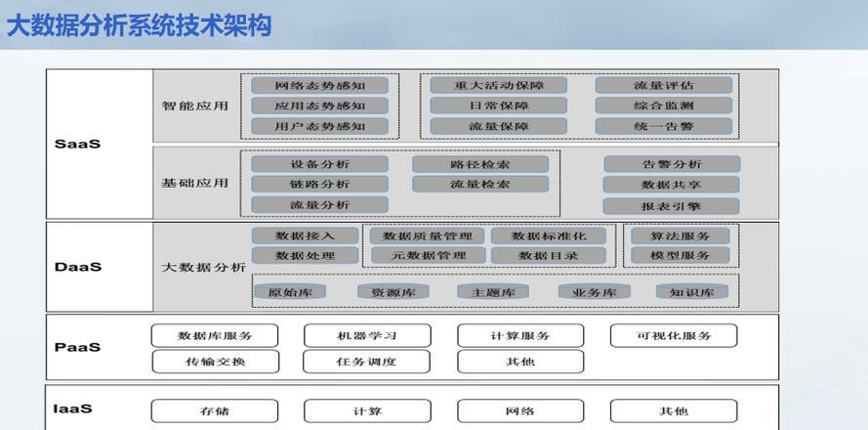Click the 流量检索 box
Viewport: 868px width, 430px height.
pyautogui.click(x=480, y=184)
